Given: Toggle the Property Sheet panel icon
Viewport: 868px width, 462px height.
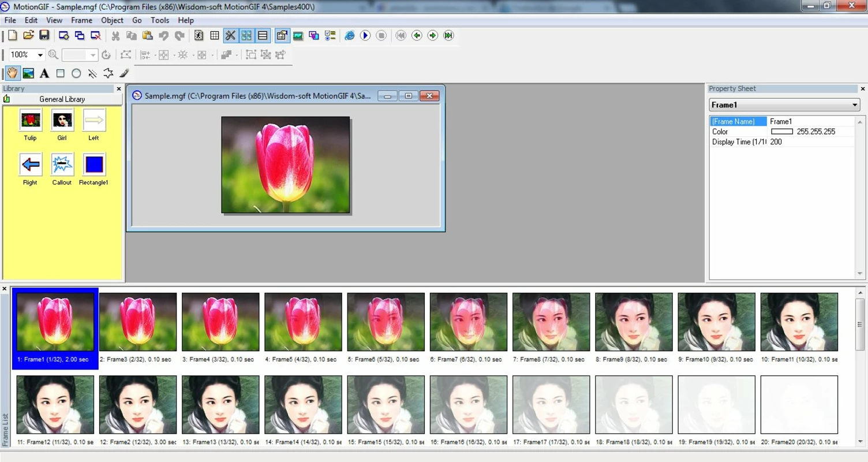Looking at the screenshot, I should (x=282, y=35).
